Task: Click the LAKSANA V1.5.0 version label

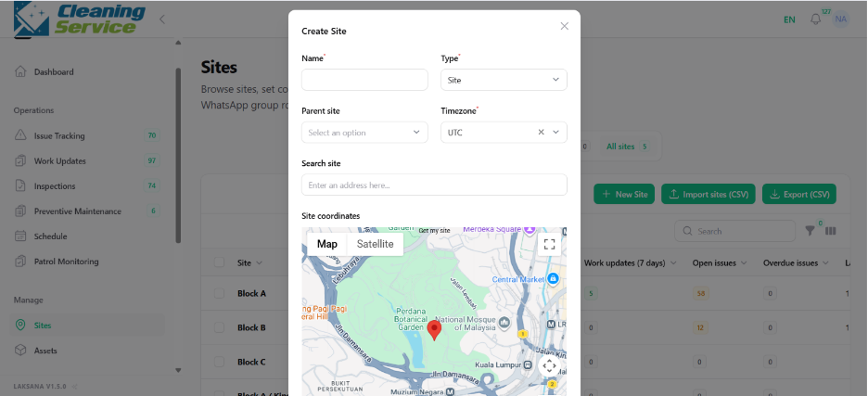Action: point(40,386)
